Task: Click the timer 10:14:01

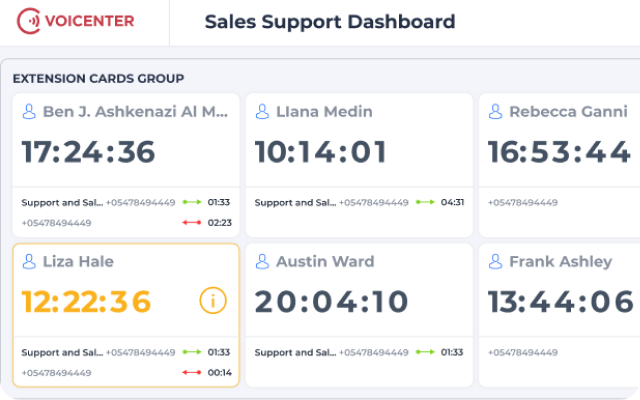Action: click(x=321, y=152)
